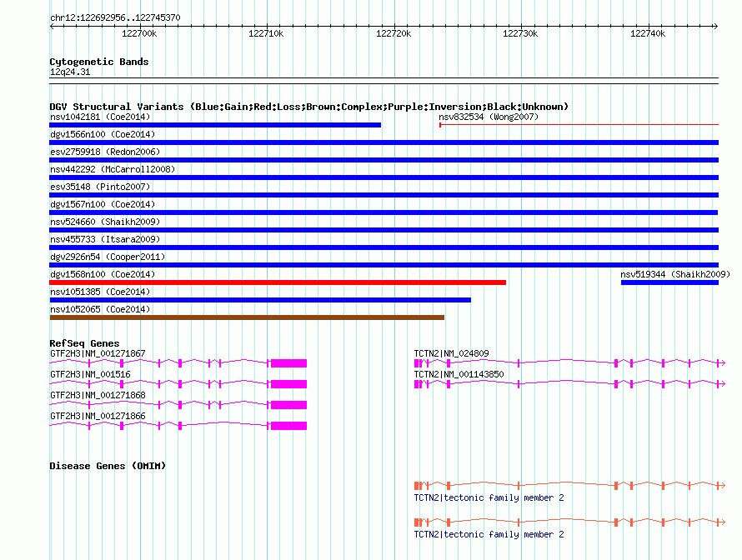The height and width of the screenshot is (560, 742).
Task: Open the TCTN2|NM_024809 transcript label
Action: pos(451,353)
